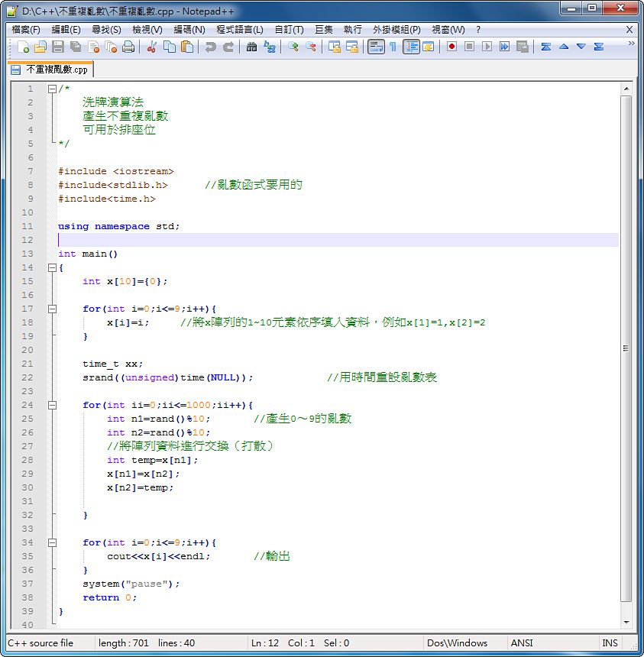Click the Undo arrow icon
The height and width of the screenshot is (657, 644).
(210, 47)
